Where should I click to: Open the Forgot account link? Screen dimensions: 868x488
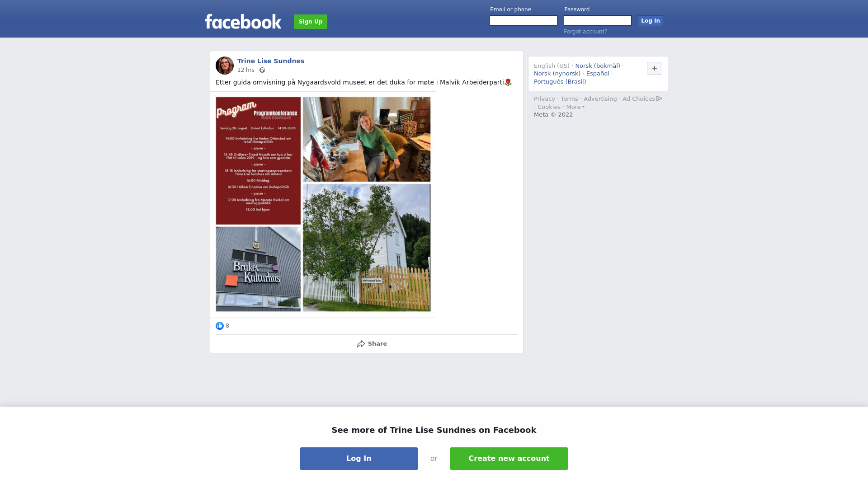(585, 32)
